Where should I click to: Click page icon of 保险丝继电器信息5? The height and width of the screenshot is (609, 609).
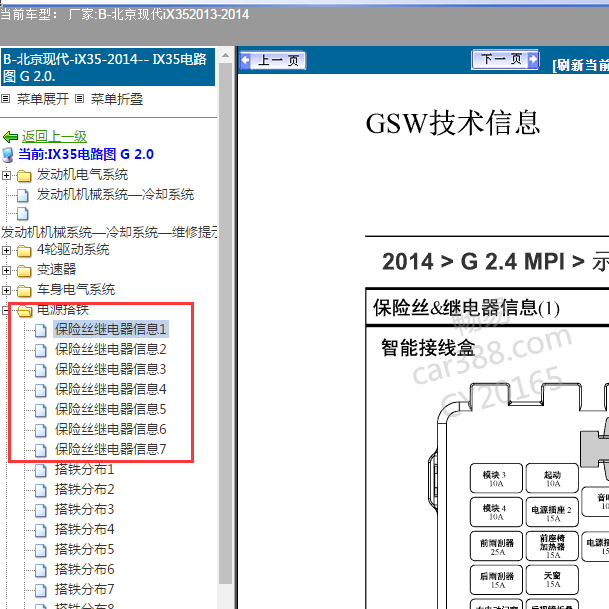pyautogui.click(x=40, y=411)
